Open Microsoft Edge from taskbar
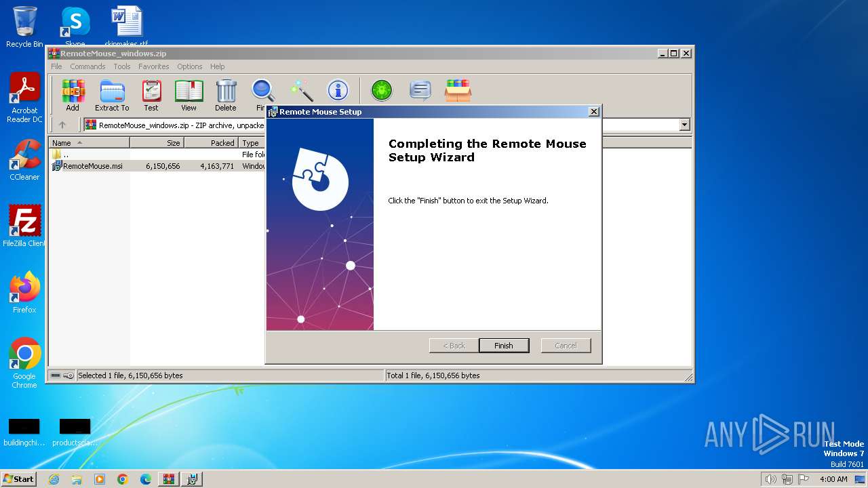 pyautogui.click(x=146, y=479)
